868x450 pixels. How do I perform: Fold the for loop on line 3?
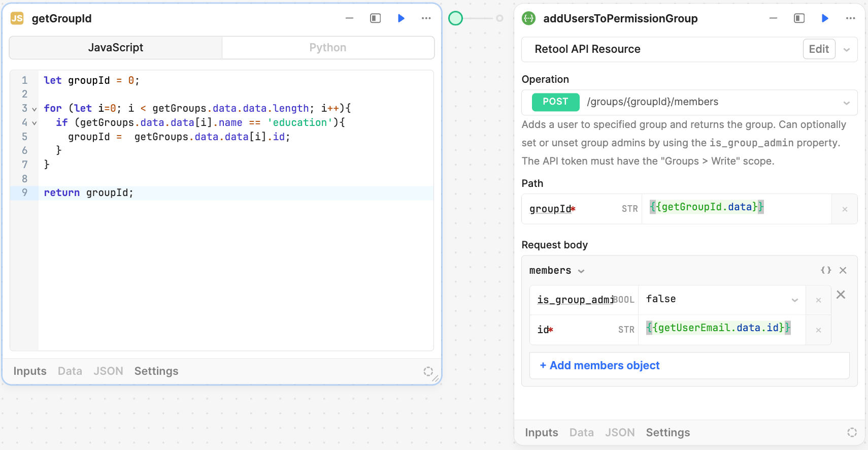(x=35, y=109)
